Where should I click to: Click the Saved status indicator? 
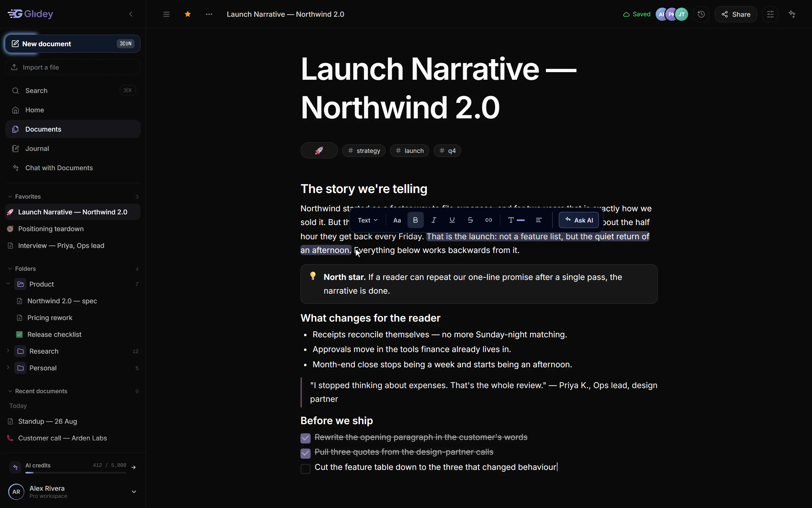pyautogui.click(x=636, y=14)
